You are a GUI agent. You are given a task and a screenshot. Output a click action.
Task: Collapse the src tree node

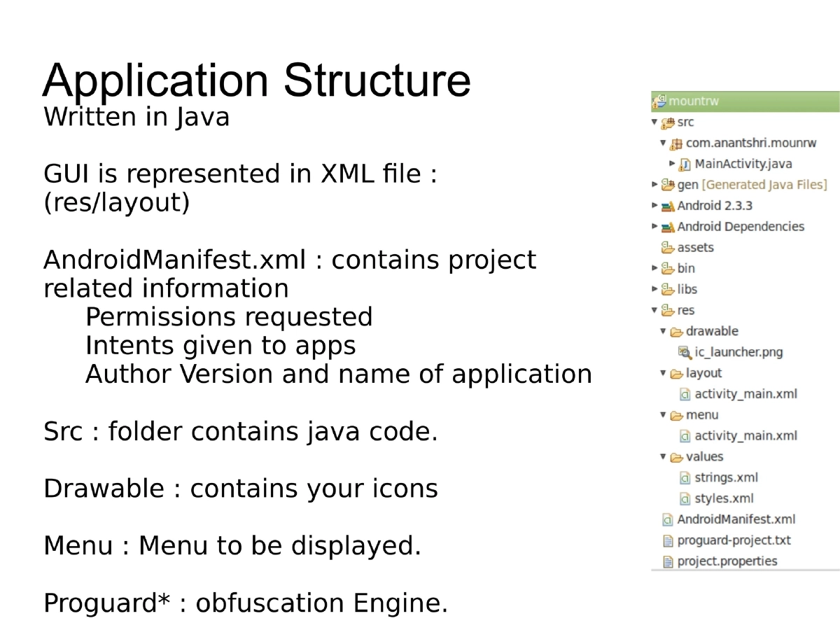654,122
